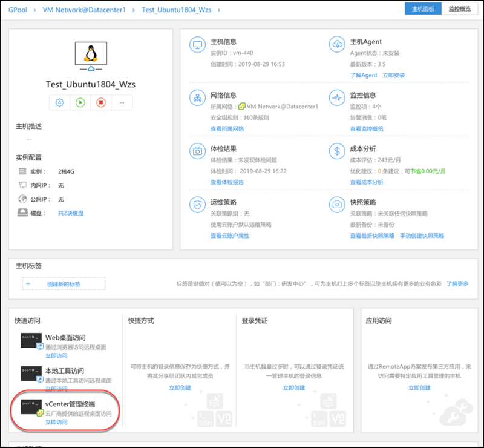Open 立即访问 under vCenter管理终端
Image resolution: width=484 pixels, height=448 pixels.
[56, 422]
